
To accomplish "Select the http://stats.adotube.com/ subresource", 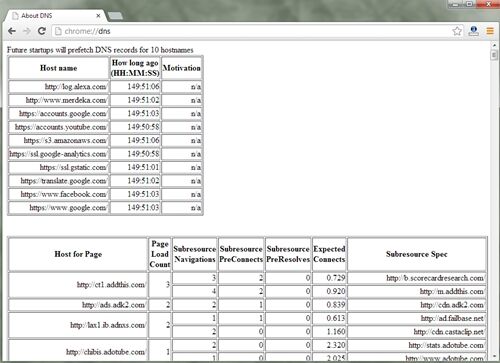I will coord(417,345).
